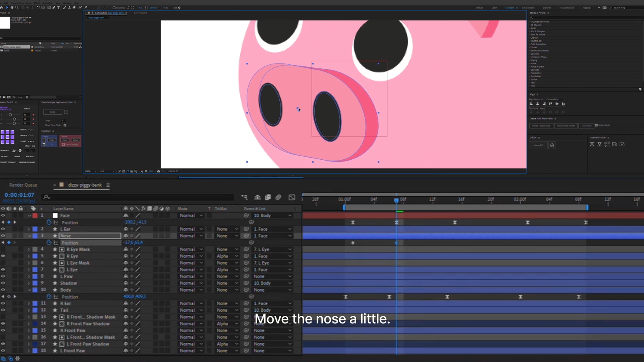
Task: Align layers to bottom edge
Action: (x=563, y=104)
